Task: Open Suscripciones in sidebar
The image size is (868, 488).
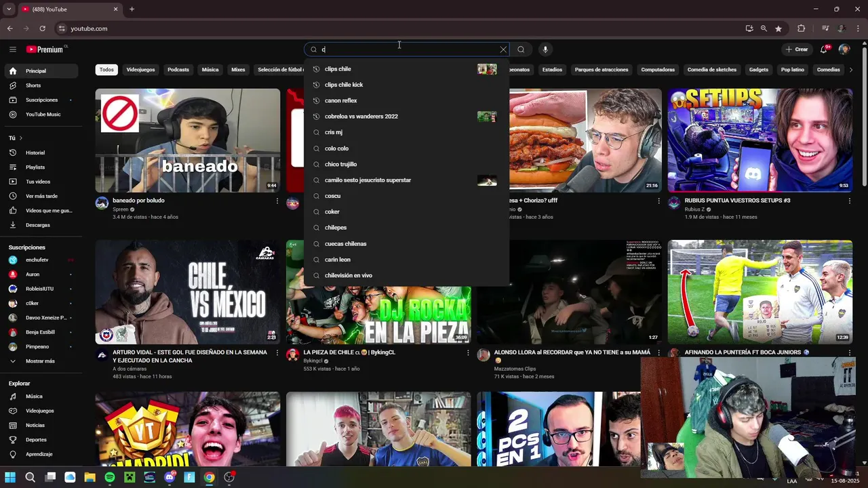Action: 41,100
